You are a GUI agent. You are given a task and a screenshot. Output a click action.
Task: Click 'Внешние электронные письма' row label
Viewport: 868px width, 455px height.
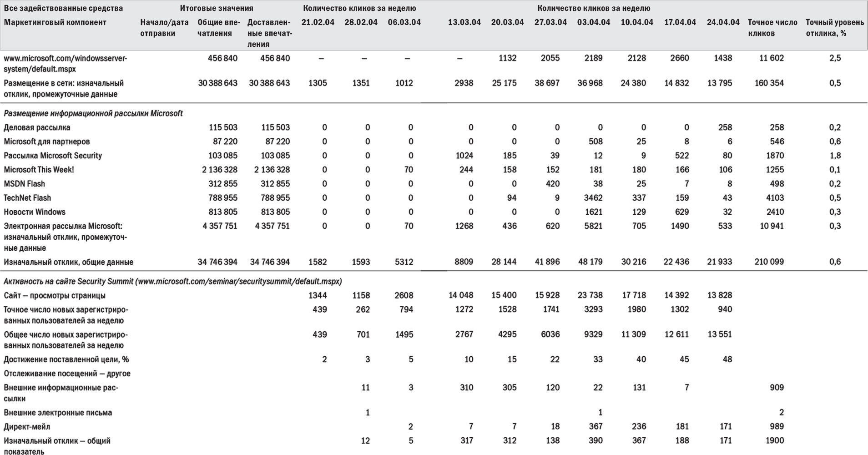[x=58, y=413]
